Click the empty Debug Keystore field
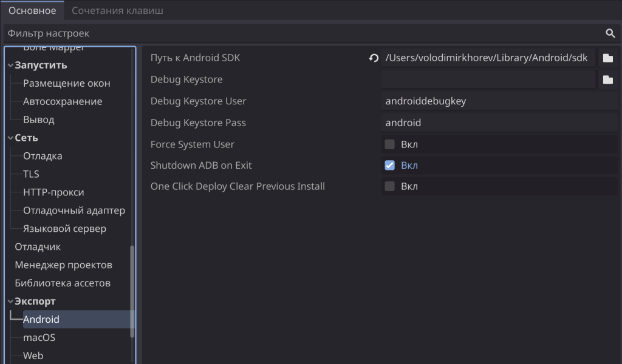 point(488,79)
